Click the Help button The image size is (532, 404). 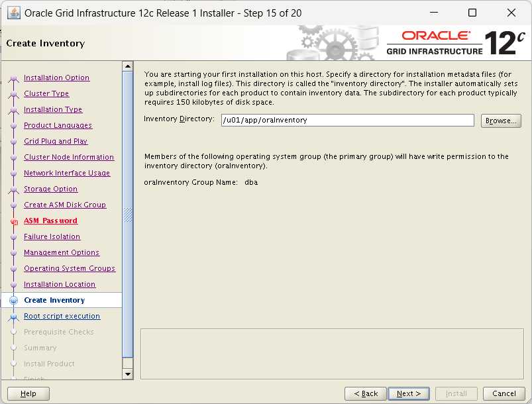28,394
